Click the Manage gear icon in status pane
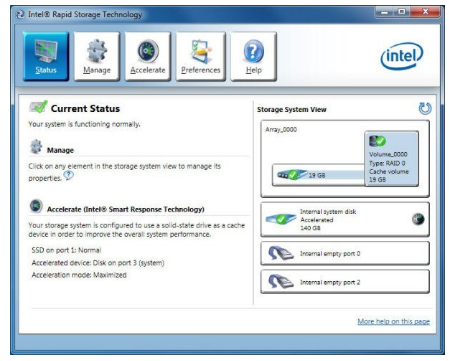The width and height of the screenshot is (449, 361). 36,147
